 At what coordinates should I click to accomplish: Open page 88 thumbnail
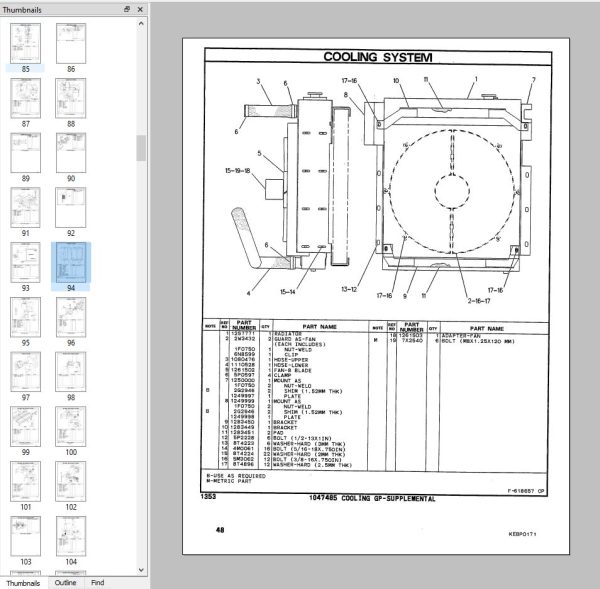(71, 98)
